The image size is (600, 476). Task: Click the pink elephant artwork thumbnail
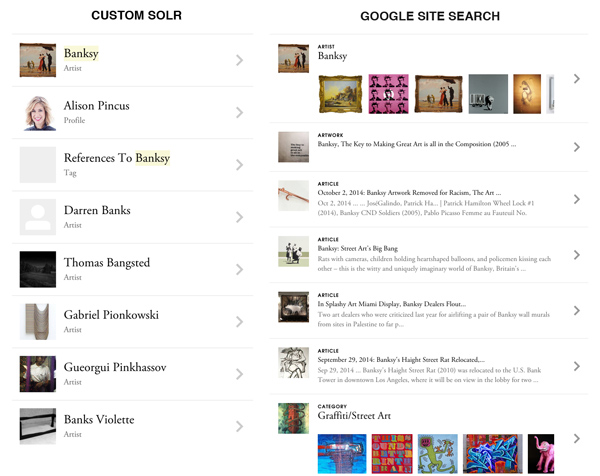point(541,454)
